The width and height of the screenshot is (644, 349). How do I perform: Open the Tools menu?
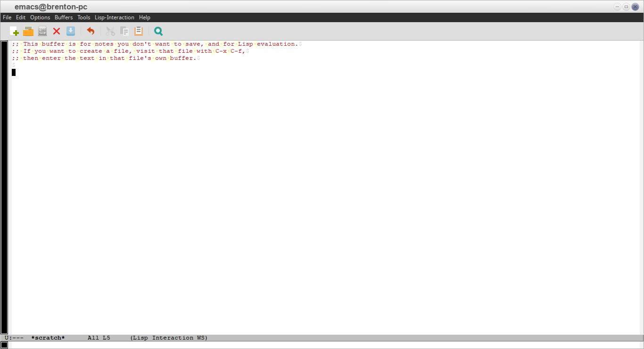coord(83,17)
